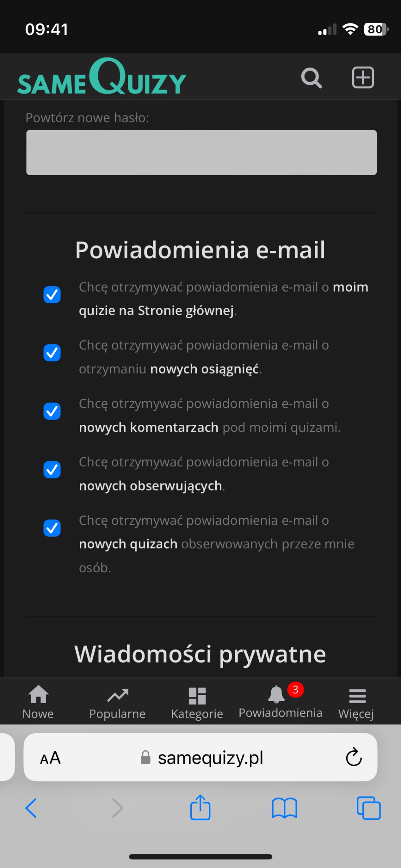The height and width of the screenshot is (868, 401).
Task: Open the Nowe home tab
Action: (x=38, y=702)
